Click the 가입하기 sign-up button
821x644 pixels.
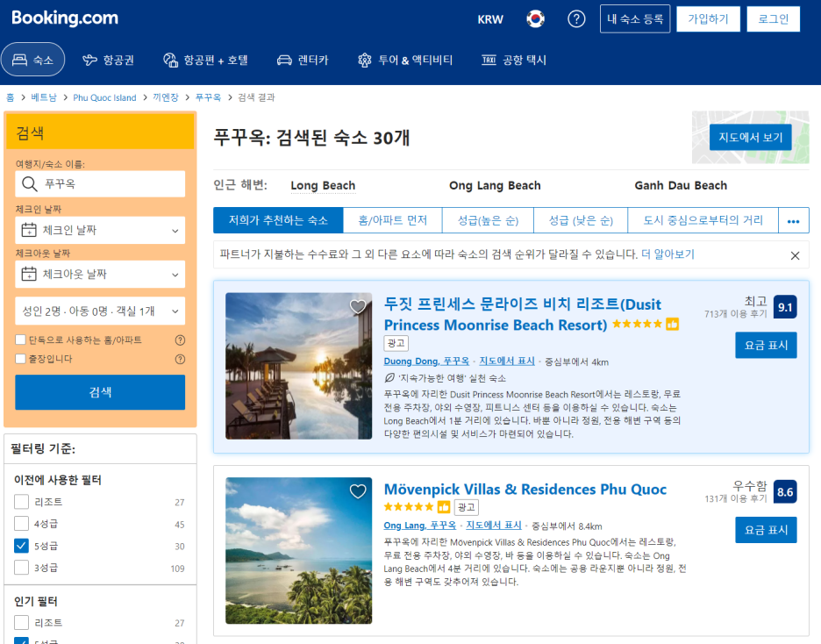click(x=709, y=19)
